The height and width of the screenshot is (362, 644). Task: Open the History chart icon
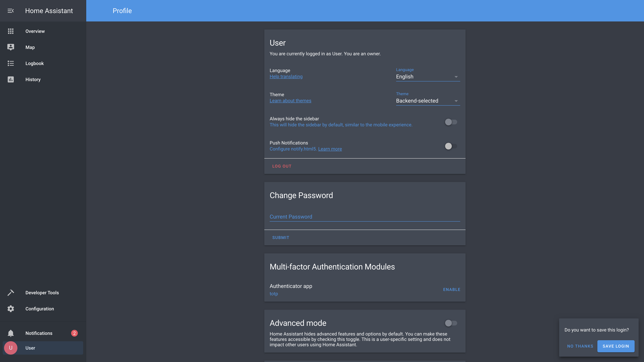click(x=11, y=79)
